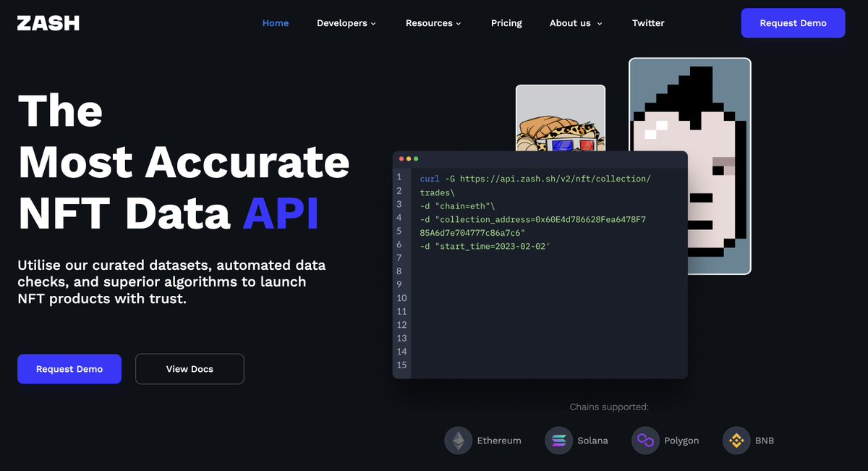Open the Developers dropdown menu

click(346, 23)
